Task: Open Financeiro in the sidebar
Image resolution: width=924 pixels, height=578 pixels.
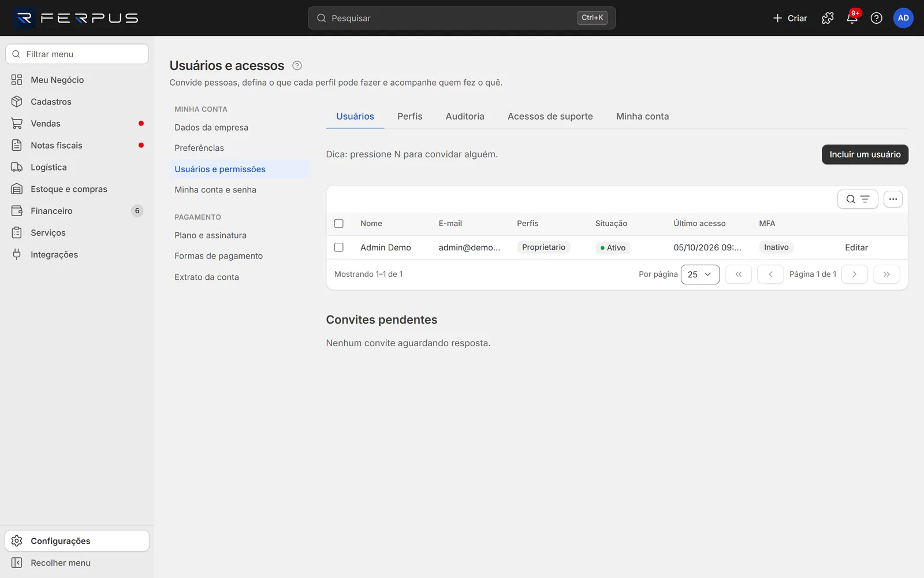Action: pyautogui.click(x=77, y=211)
